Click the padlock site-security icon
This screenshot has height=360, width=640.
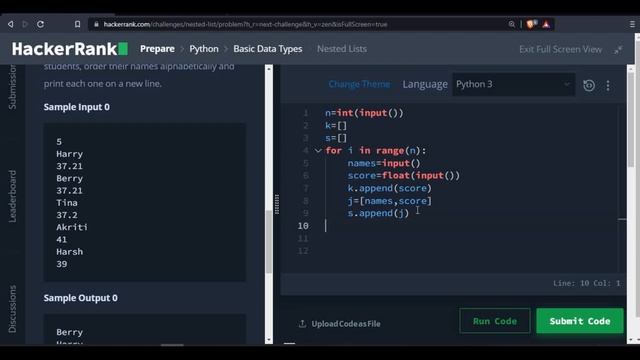coord(96,24)
